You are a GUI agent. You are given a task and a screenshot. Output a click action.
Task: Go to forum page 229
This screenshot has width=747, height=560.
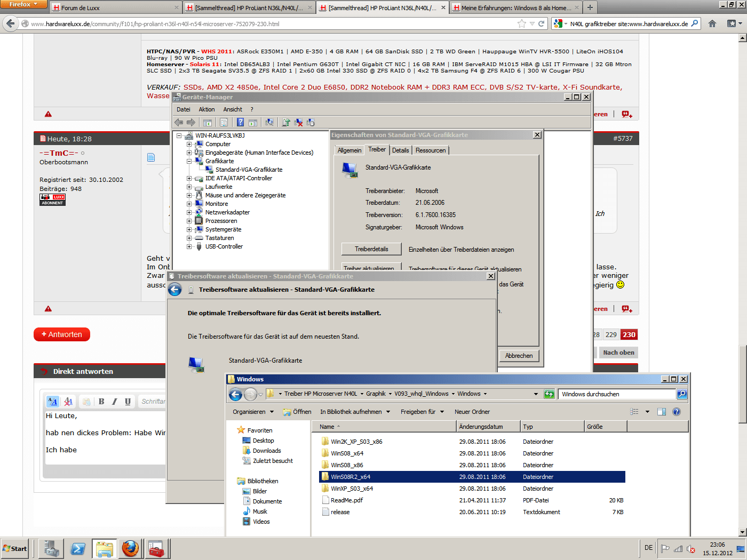[x=611, y=334]
